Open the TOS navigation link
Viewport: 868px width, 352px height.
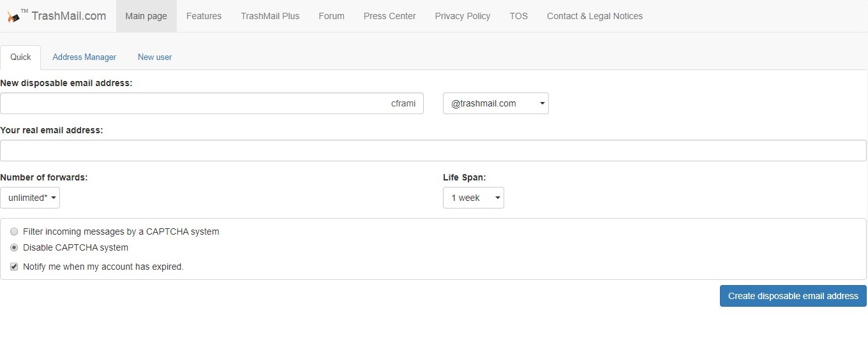[518, 16]
